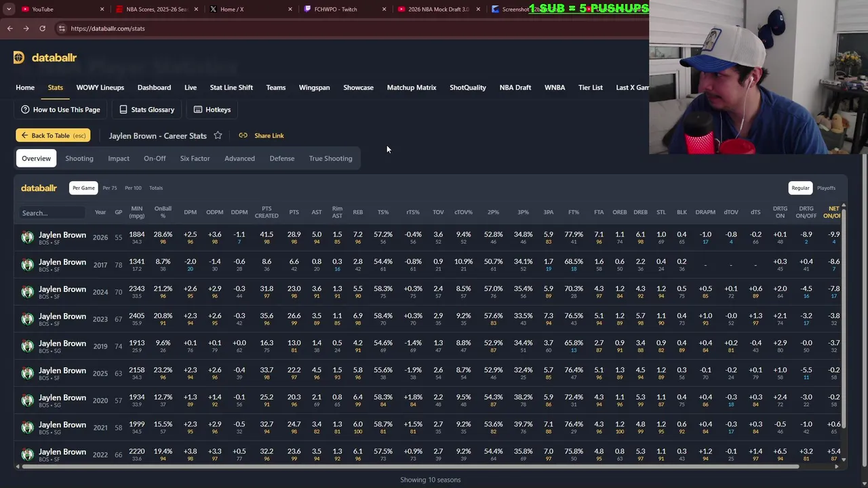Viewport: 868px width, 488px height.
Task: Select Per Game stats mode
Action: (83, 188)
